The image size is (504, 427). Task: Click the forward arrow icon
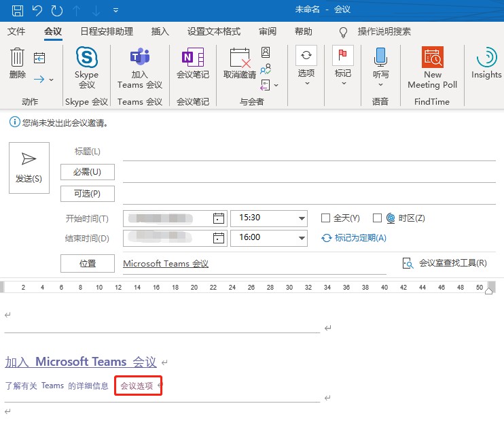(x=39, y=79)
